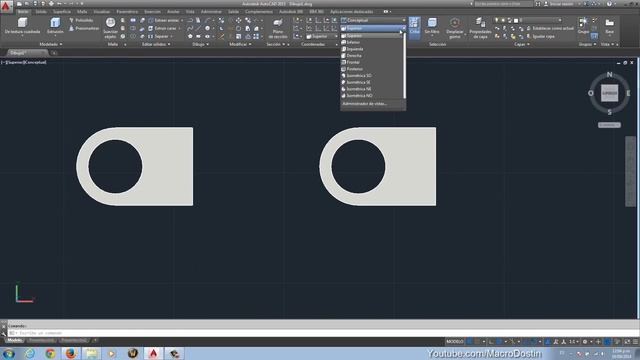The height and width of the screenshot is (360, 640).
Task: Click the O compass direction on ViewCube
Action: tap(591, 93)
